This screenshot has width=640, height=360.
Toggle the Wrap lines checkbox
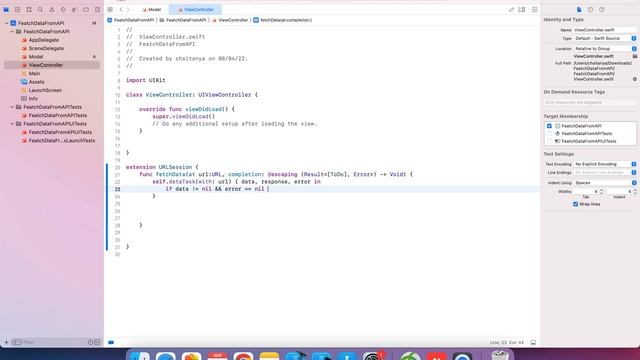576,204
